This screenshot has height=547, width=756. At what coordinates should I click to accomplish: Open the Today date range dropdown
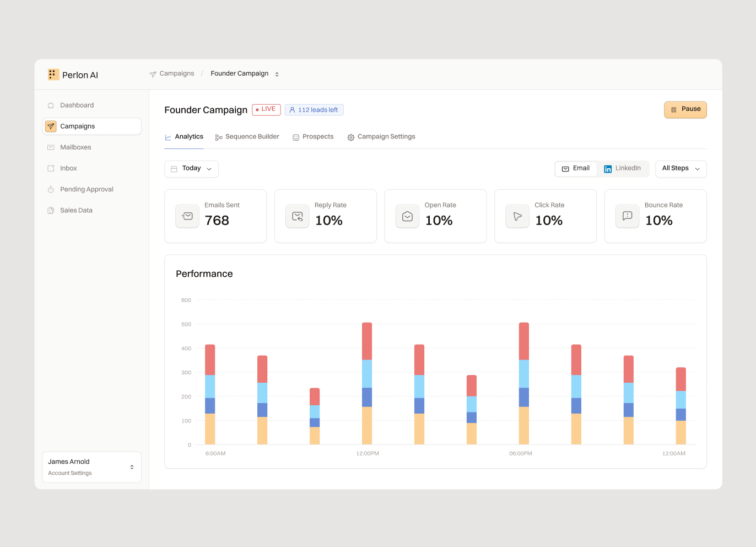pyautogui.click(x=191, y=169)
